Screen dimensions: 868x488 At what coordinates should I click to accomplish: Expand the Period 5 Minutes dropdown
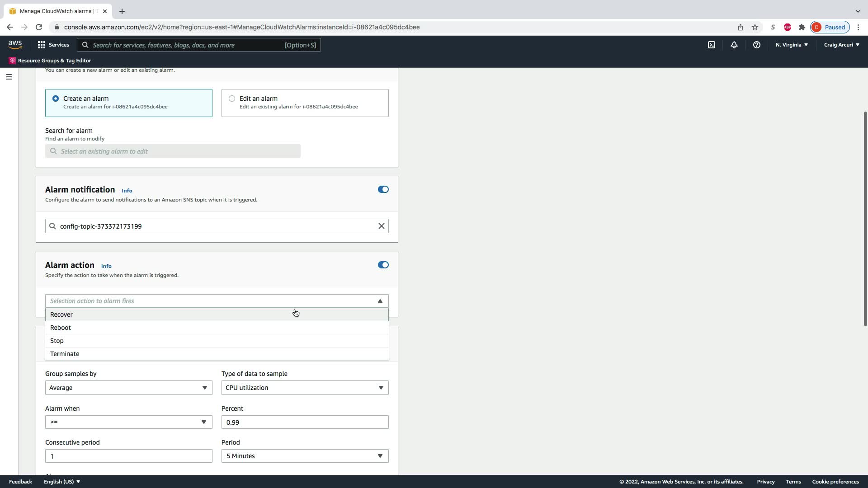pyautogui.click(x=305, y=456)
